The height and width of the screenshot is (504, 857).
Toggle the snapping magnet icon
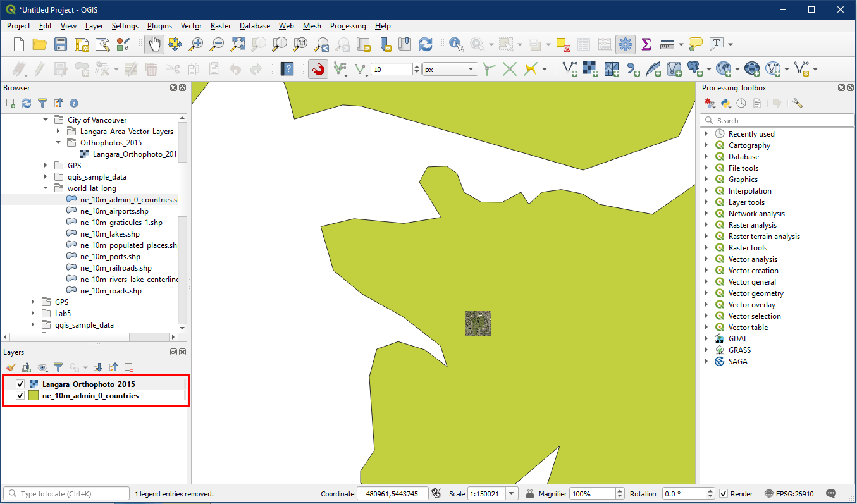click(318, 69)
